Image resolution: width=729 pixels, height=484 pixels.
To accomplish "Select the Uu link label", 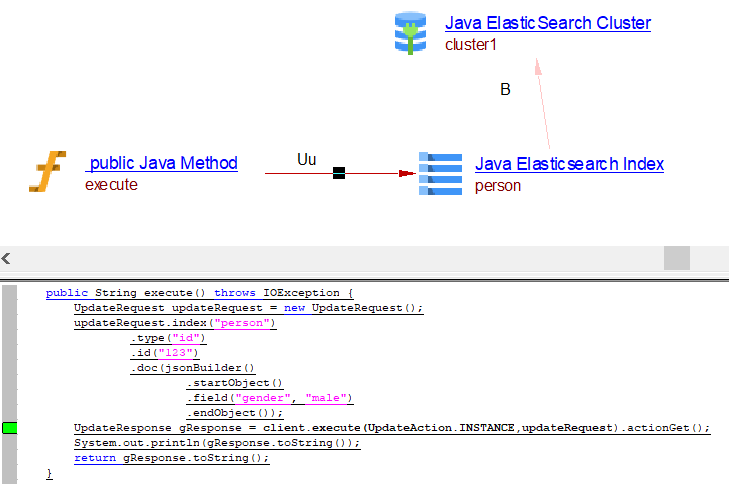I will pos(306,159).
